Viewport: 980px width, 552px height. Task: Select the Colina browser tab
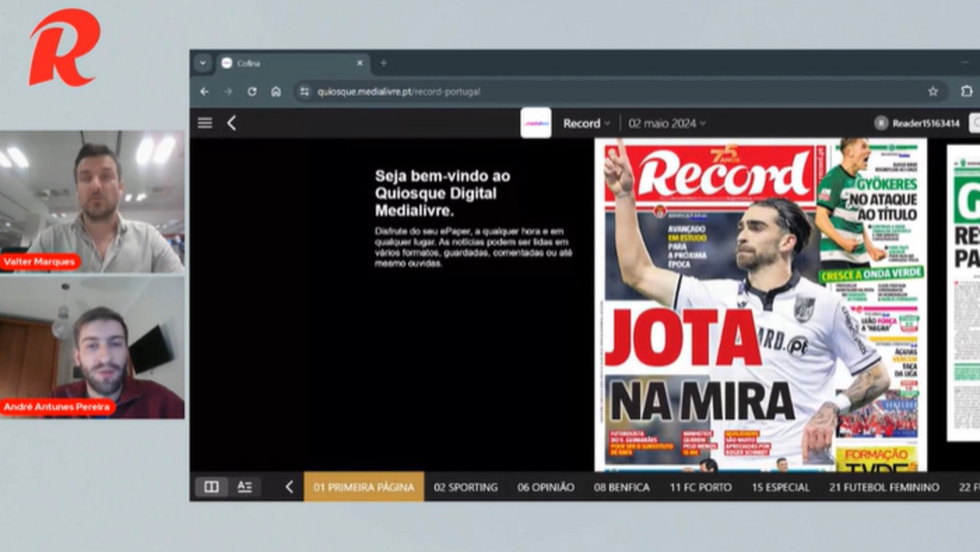[292, 63]
